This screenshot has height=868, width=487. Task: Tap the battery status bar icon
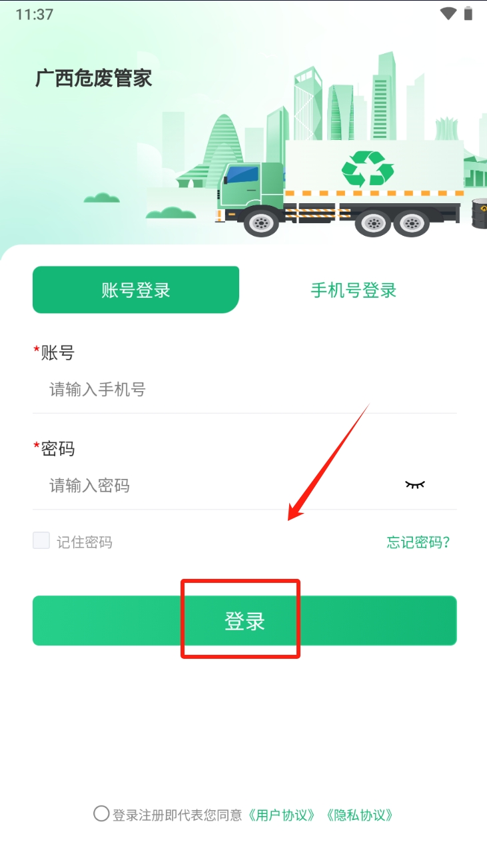[468, 13]
